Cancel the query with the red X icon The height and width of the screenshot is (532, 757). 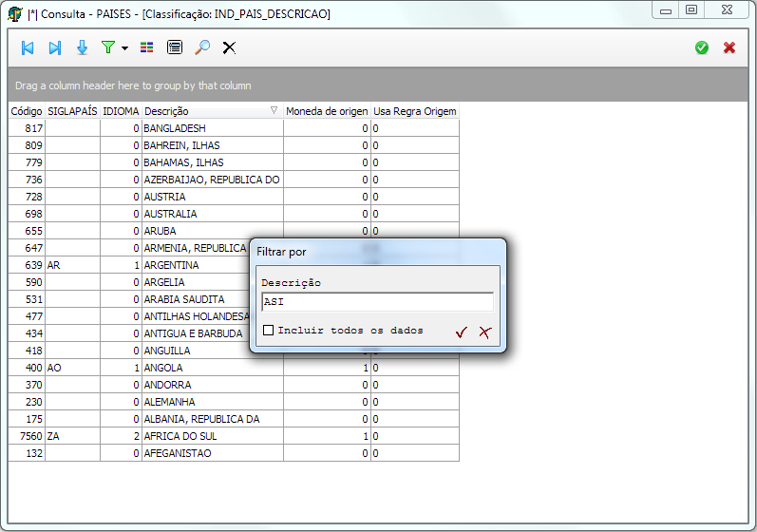(729, 47)
